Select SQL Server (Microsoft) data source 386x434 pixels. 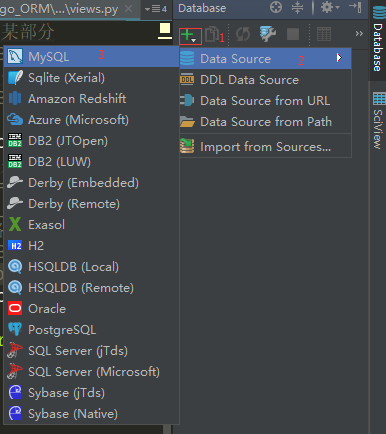coord(92,372)
